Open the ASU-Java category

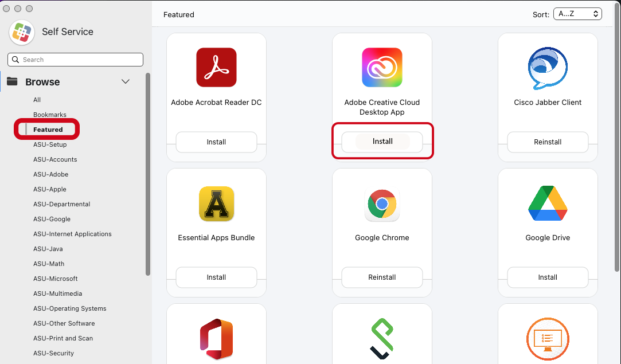coord(48,249)
